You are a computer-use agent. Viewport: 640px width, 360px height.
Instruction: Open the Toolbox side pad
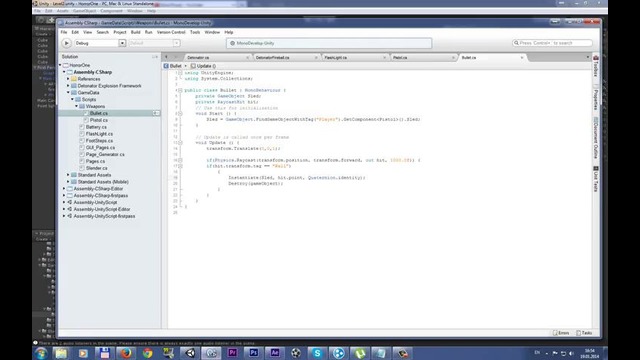click(596, 67)
